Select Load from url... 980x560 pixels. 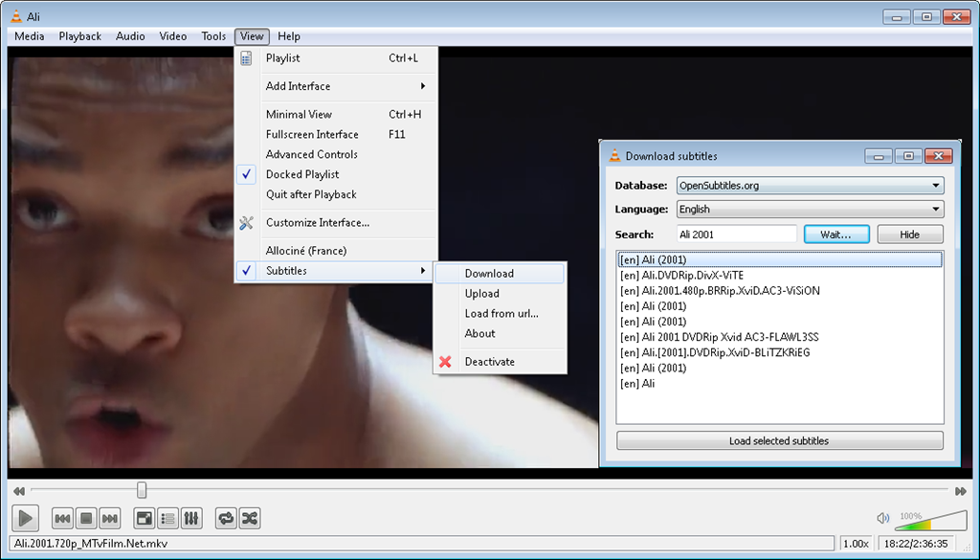coord(500,314)
